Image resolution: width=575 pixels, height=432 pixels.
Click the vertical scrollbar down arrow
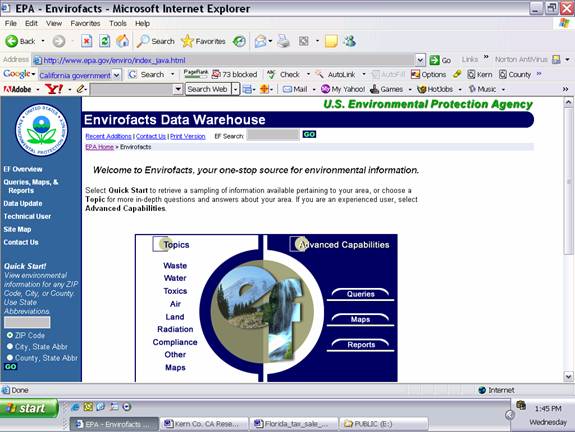(x=568, y=376)
